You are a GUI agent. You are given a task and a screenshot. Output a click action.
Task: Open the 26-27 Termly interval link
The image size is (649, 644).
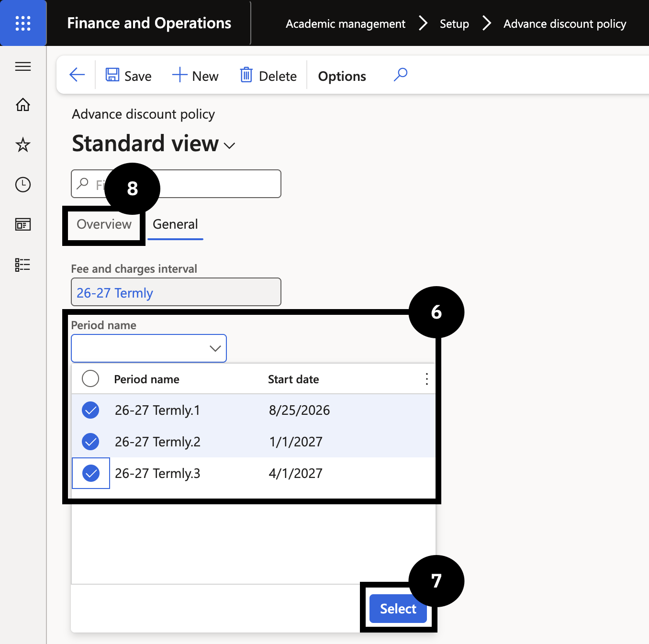click(115, 292)
